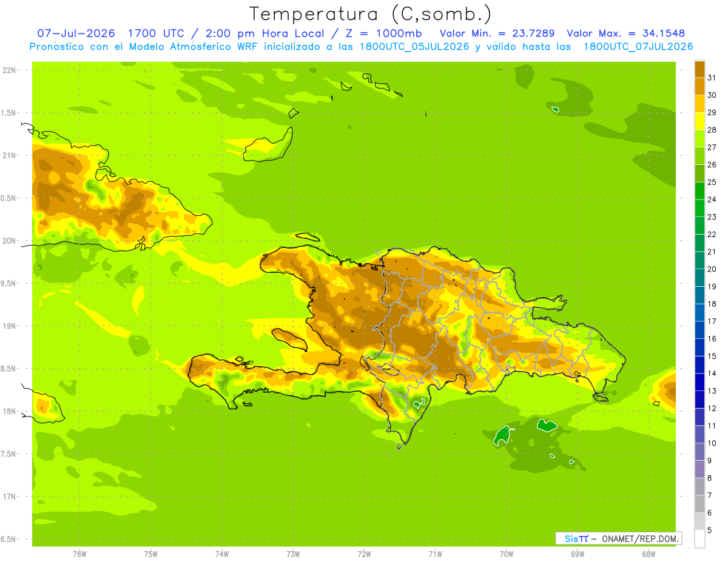This screenshot has height=562, width=728.
Task: Click the latitude tick "21N"
Action: pos(10,155)
